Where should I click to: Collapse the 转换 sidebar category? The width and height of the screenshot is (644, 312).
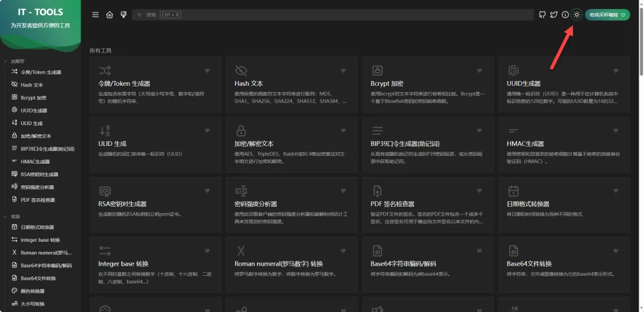coord(12,216)
